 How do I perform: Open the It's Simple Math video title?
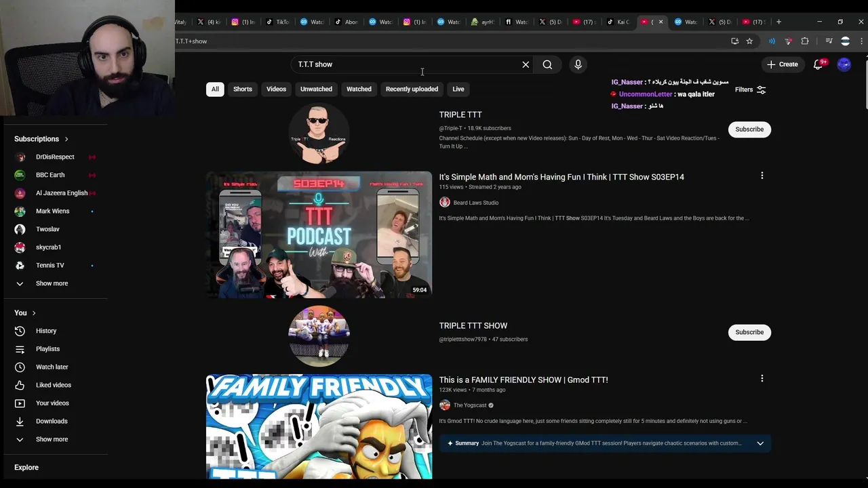pos(561,177)
